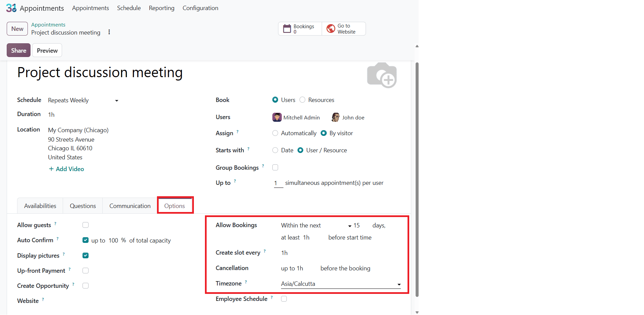
Task: Switch to the Communication tab
Action: click(x=130, y=206)
